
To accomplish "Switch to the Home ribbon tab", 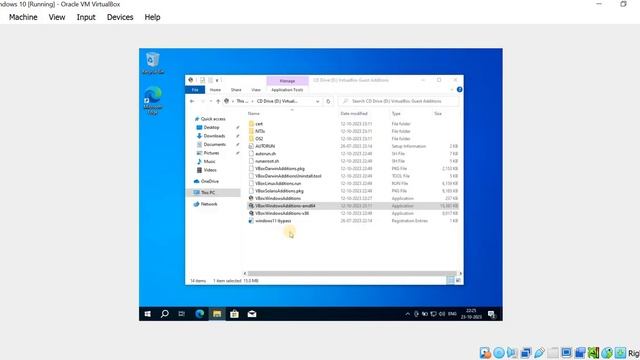I will point(215,90).
